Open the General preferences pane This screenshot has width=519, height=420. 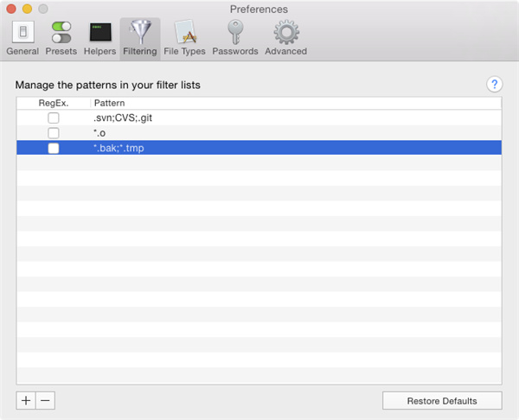point(22,38)
